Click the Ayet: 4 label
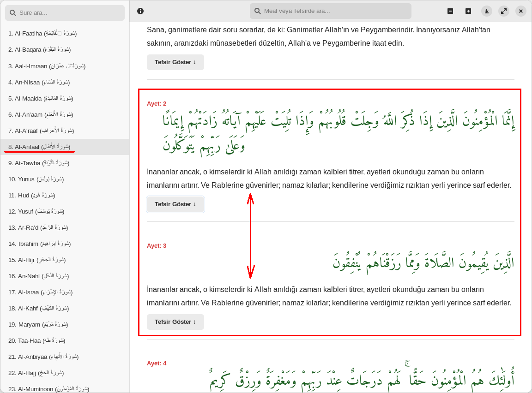This screenshot has height=393, width=532. [157, 363]
